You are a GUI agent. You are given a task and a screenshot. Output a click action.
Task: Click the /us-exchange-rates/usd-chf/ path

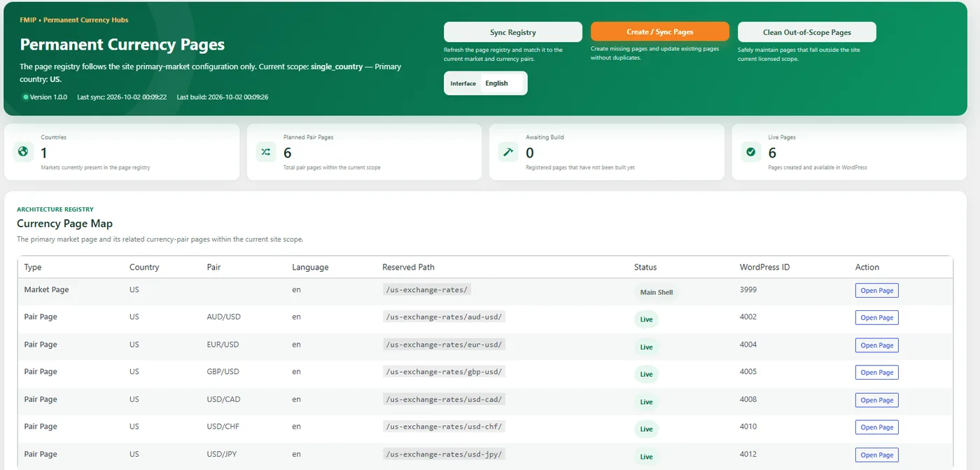pyautogui.click(x=444, y=427)
